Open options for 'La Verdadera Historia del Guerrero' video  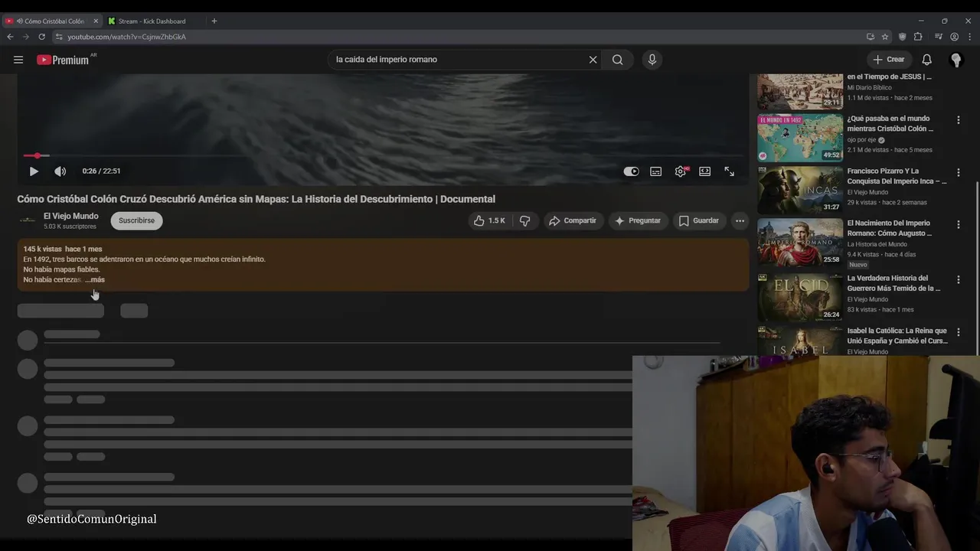pos(958,280)
